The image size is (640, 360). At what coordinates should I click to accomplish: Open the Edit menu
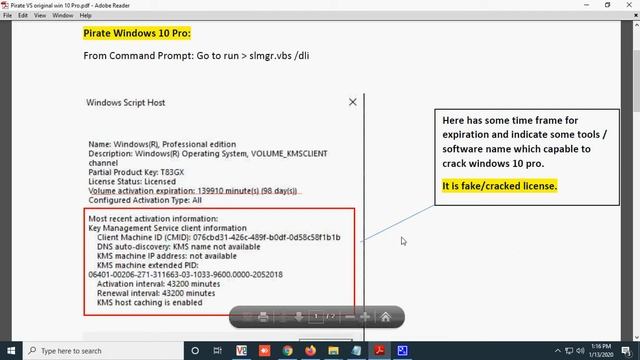23,16
